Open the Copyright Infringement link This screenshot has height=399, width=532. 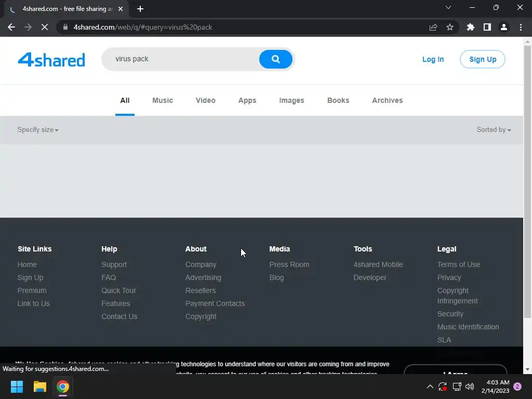pos(457,296)
